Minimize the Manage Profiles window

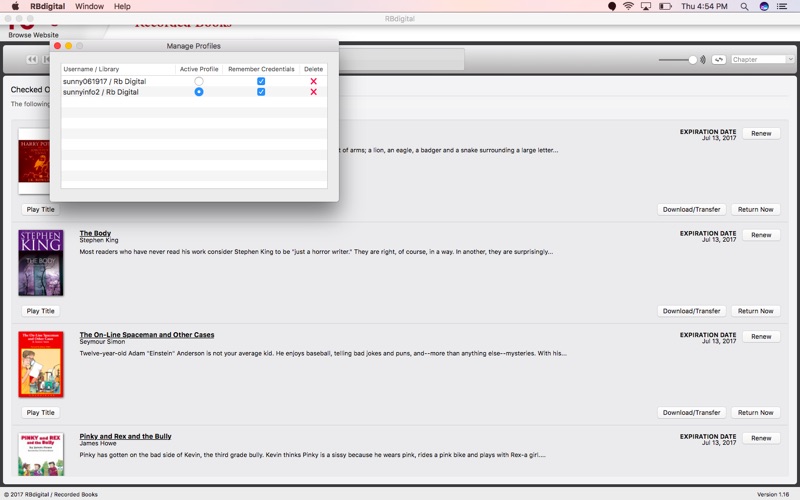68,46
